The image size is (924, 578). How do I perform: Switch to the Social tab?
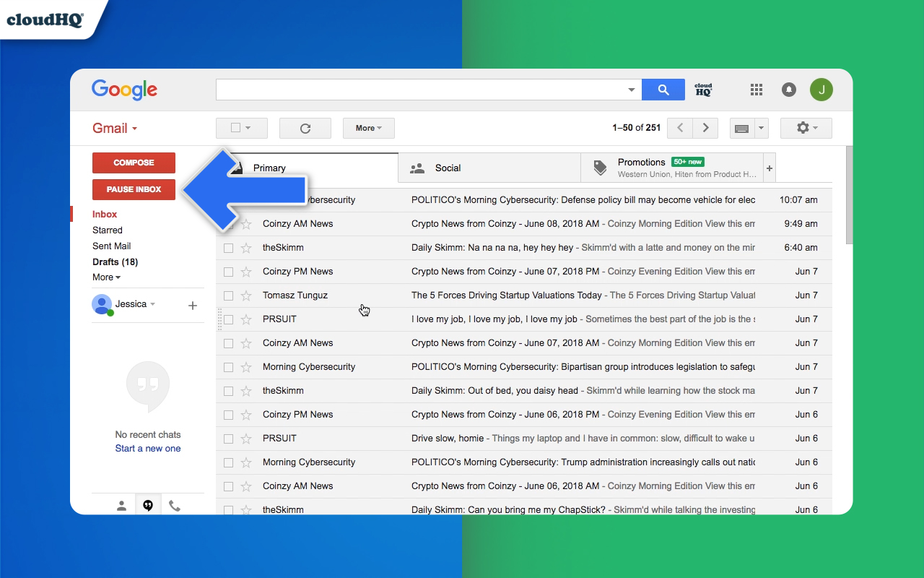(448, 168)
